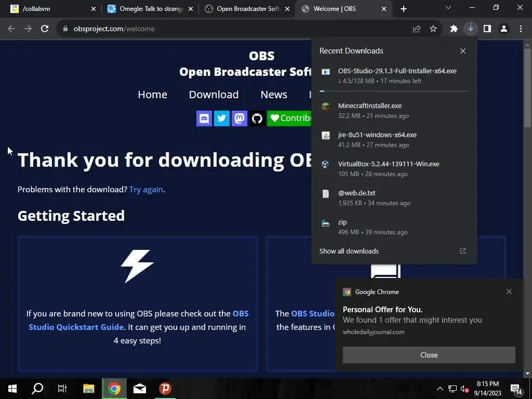532x399 pixels.
Task: Click the green Contribute button
Action: 289,118
